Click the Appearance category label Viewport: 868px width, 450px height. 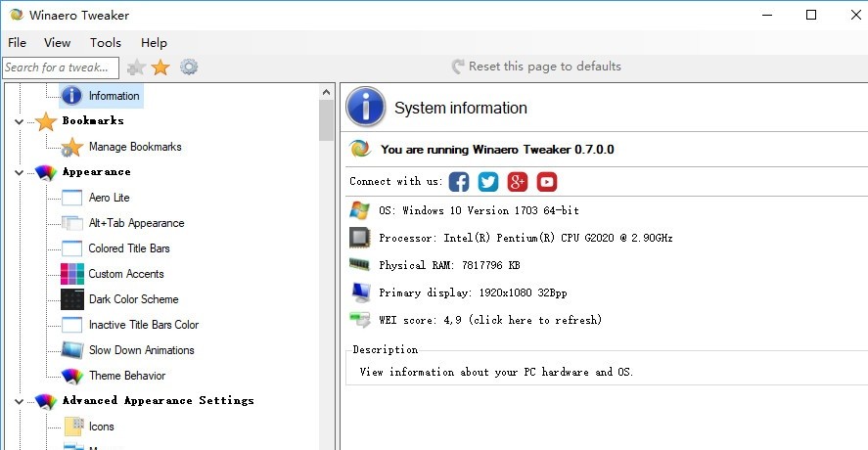point(96,171)
